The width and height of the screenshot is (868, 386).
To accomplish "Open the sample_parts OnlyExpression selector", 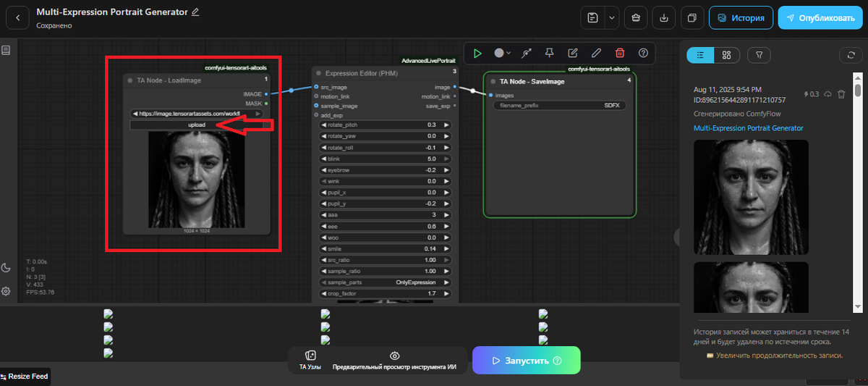I will coord(386,282).
